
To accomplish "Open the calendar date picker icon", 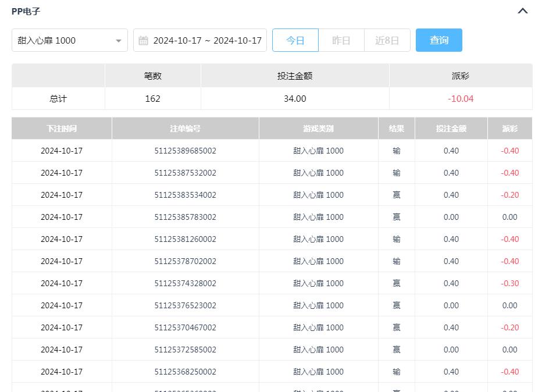I will tap(143, 40).
